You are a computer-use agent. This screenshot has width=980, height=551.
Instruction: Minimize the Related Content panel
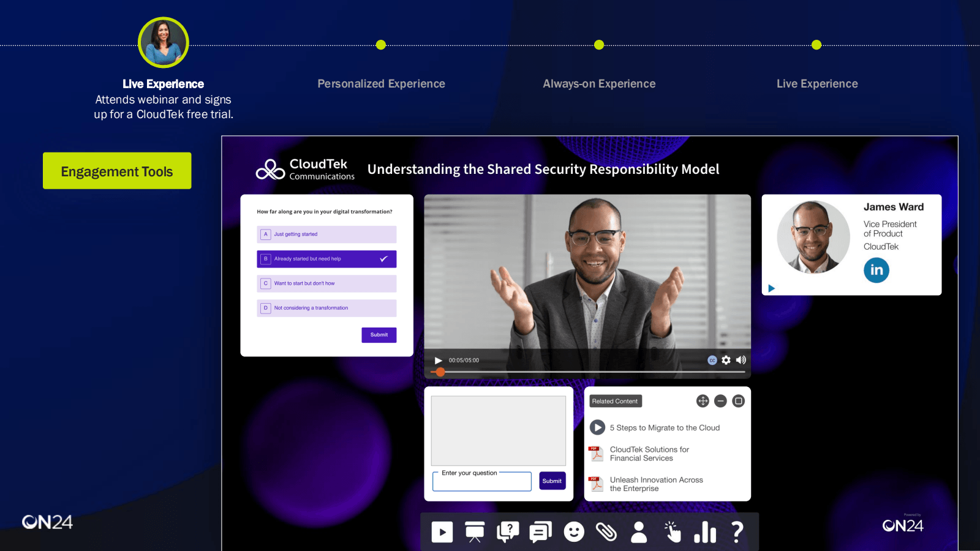[721, 401]
